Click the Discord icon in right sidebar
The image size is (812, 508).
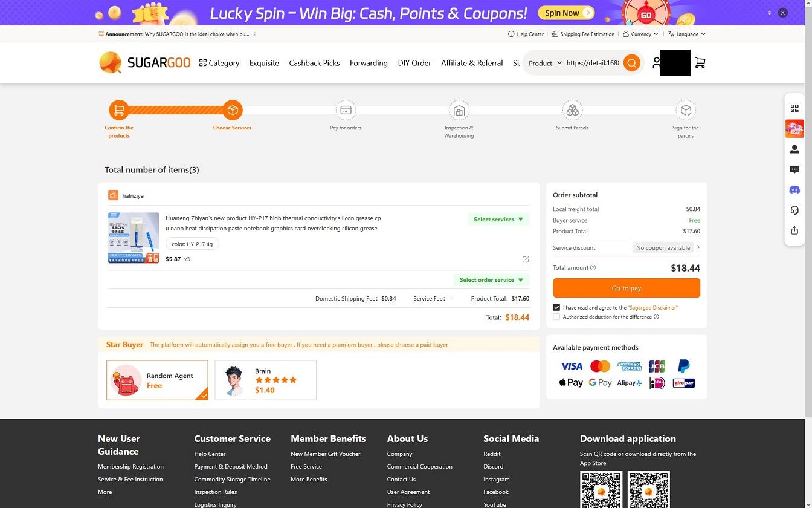click(x=794, y=190)
